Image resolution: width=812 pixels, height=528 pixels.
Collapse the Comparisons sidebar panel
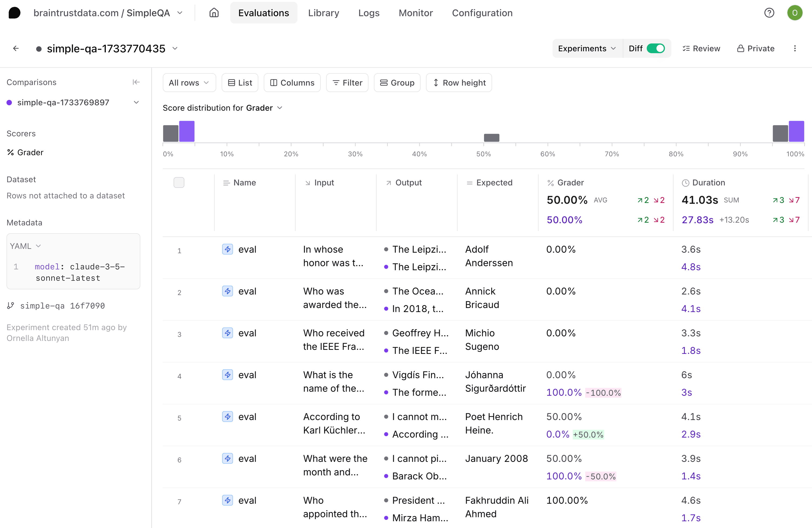click(136, 82)
